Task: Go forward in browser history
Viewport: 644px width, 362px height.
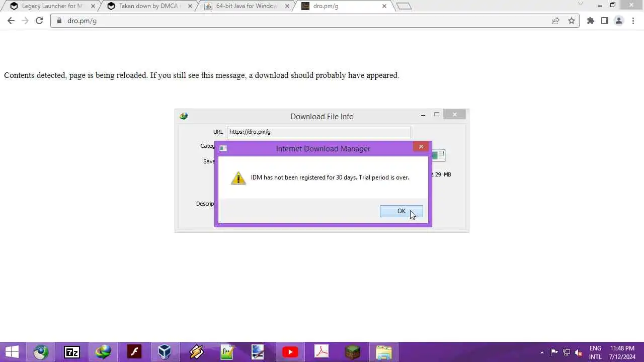Action: coord(25,21)
